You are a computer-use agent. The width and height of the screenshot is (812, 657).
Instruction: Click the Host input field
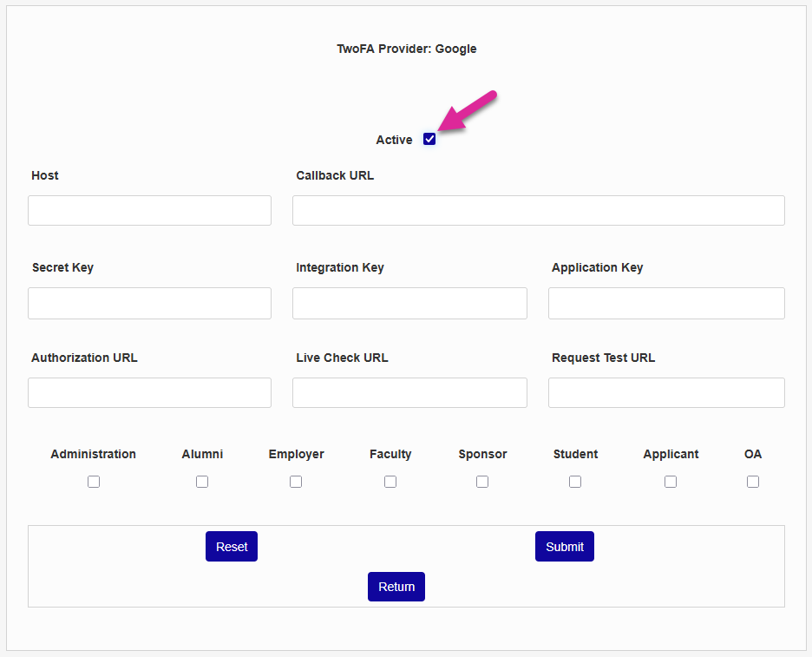click(x=149, y=210)
